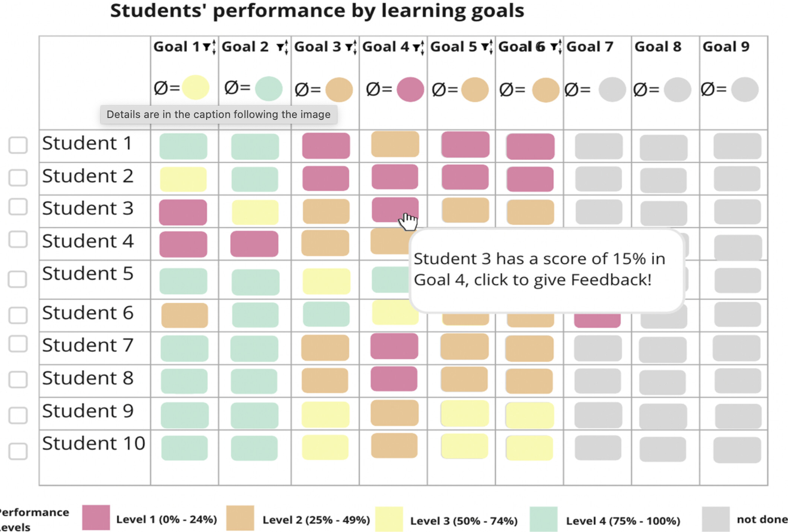This screenshot has width=788, height=532.
Task: Click the Goal 2 filter sort icon
Action: point(282,47)
